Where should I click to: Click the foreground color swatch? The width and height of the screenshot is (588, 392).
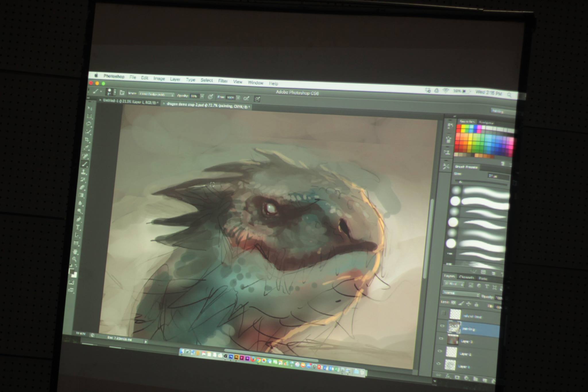click(71, 271)
